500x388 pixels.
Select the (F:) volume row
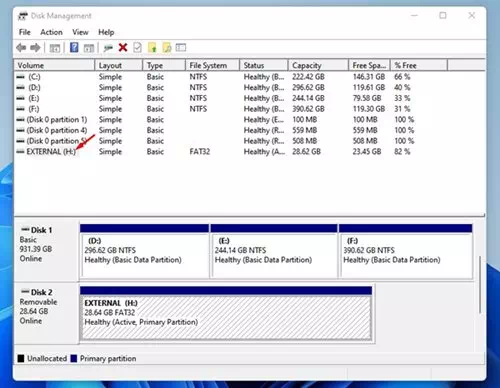tap(249, 109)
